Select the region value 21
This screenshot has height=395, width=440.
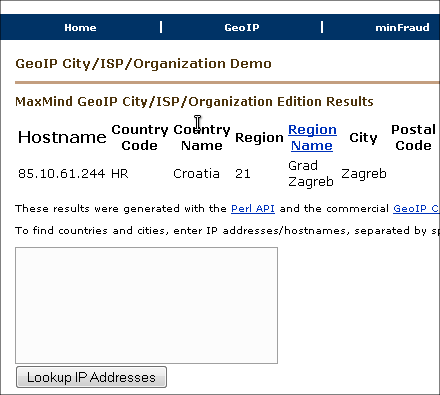(243, 174)
